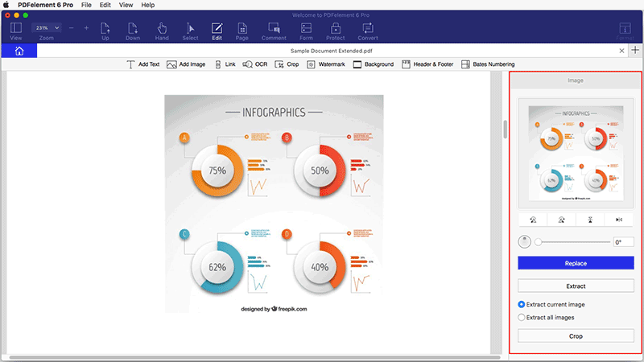This screenshot has width=644, height=362.
Task: Open the View sidebar panel icon
Action: tap(16, 28)
